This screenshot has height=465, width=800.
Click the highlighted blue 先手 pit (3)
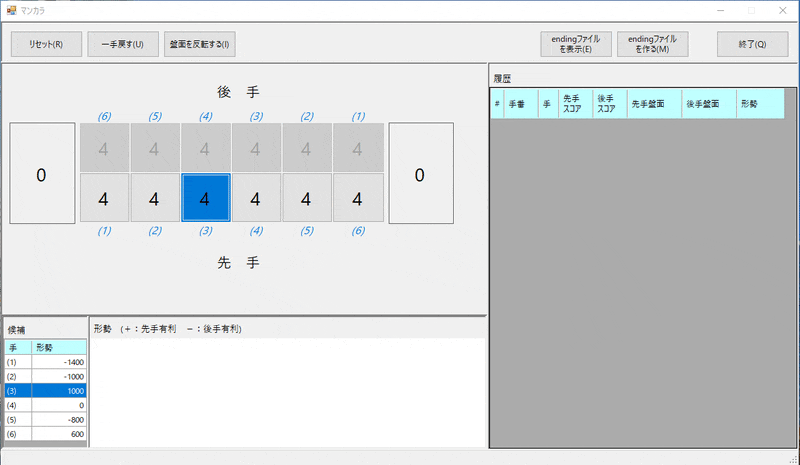206,198
